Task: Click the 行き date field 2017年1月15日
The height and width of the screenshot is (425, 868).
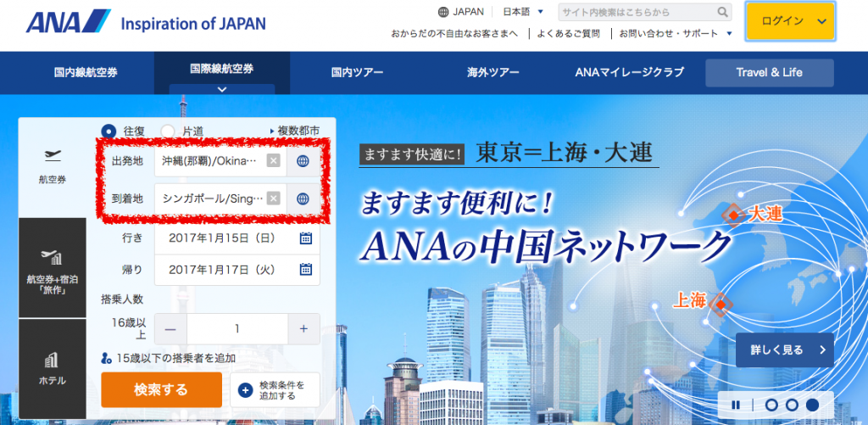Action: tap(237, 238)
